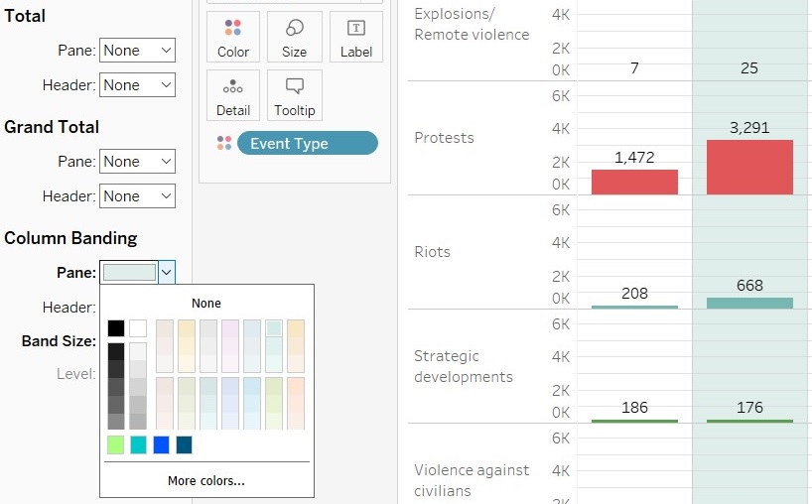
Task: Click the Size marks button
Action: [x=295, y=38]
